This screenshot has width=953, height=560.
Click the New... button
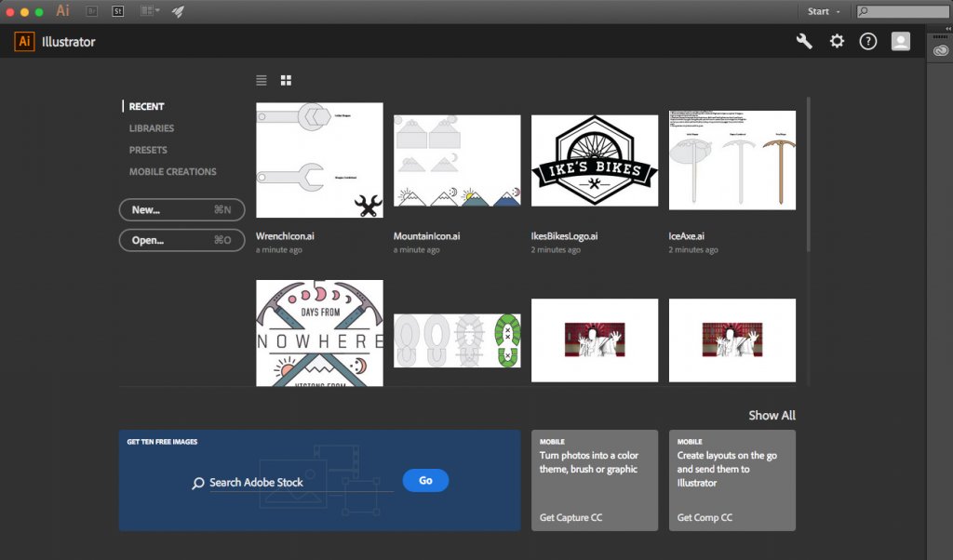181,210
